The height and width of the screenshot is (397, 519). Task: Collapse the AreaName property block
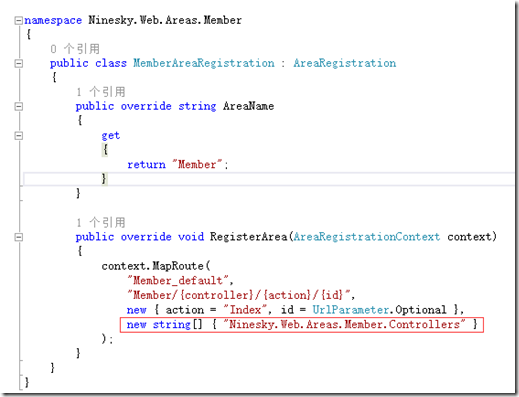[18, 107]
